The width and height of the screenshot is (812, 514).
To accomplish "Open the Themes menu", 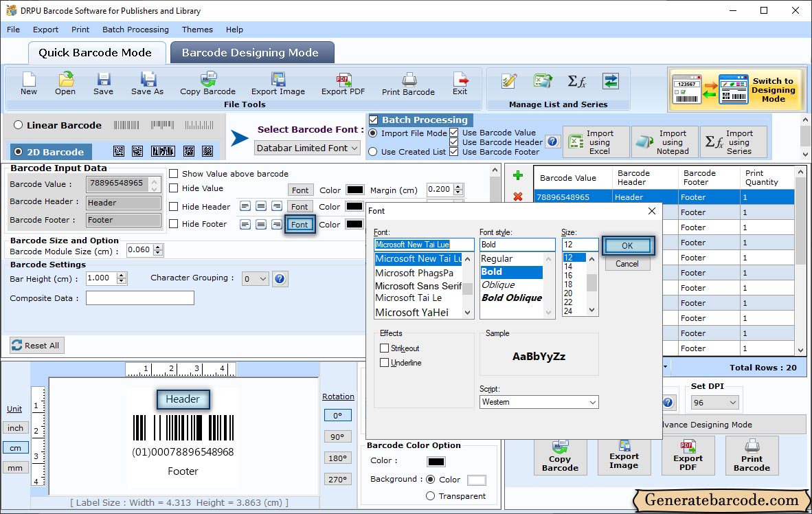I will 197,30.
